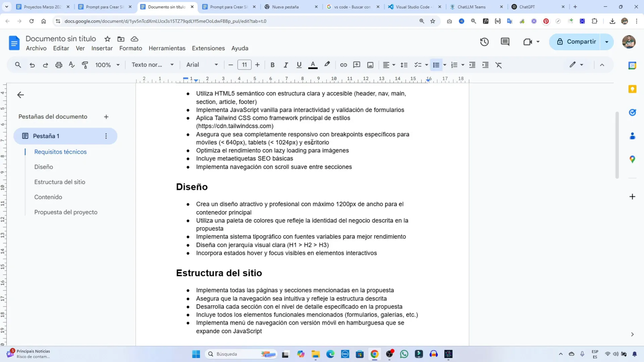Screen dimensions: 644x362
Task: Open Google Calendar in the side panel
Action: click(632, 65)
